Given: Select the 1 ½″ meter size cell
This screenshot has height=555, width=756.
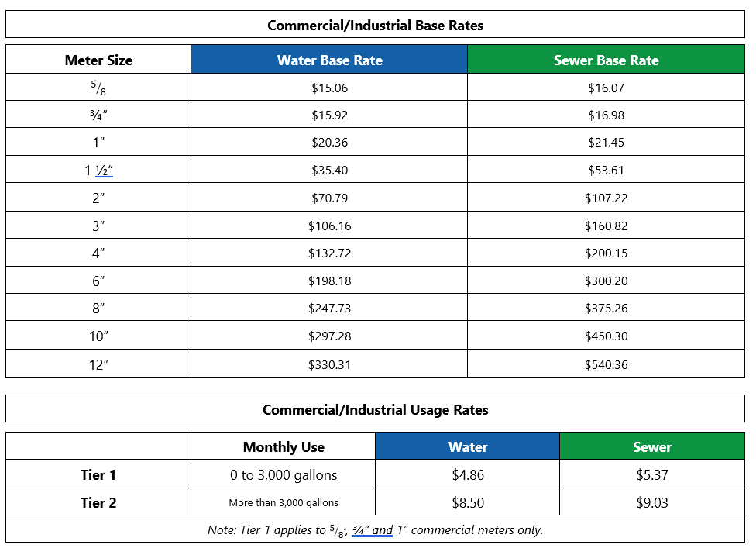Looking at the screenshot, I should (98, 171).
